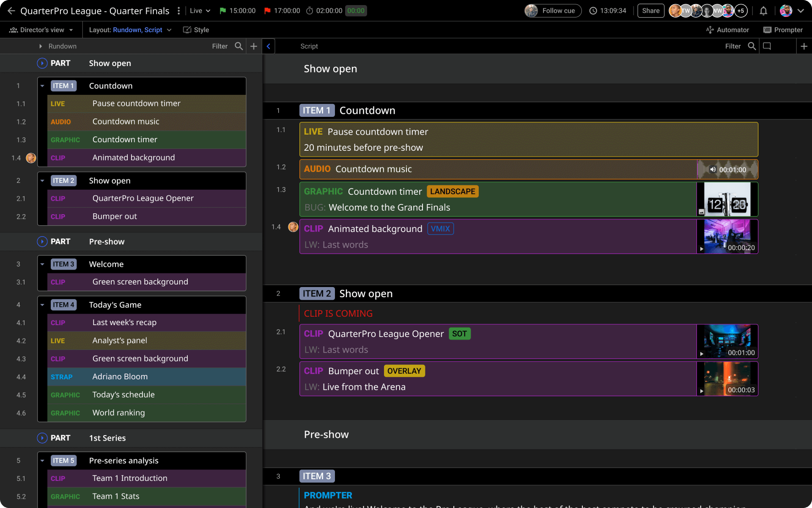Click the Filter text in the Script header

click(x=732, y=46)
